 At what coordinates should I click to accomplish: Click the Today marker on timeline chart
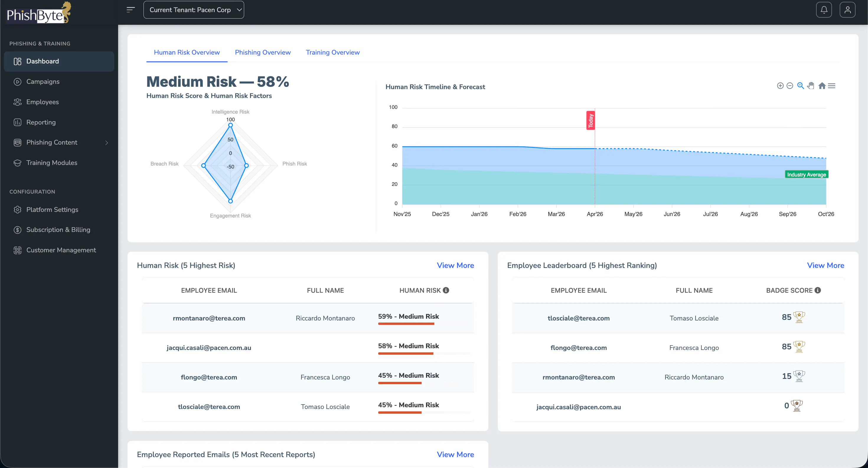pyautogui.click(x=590, y=120)
